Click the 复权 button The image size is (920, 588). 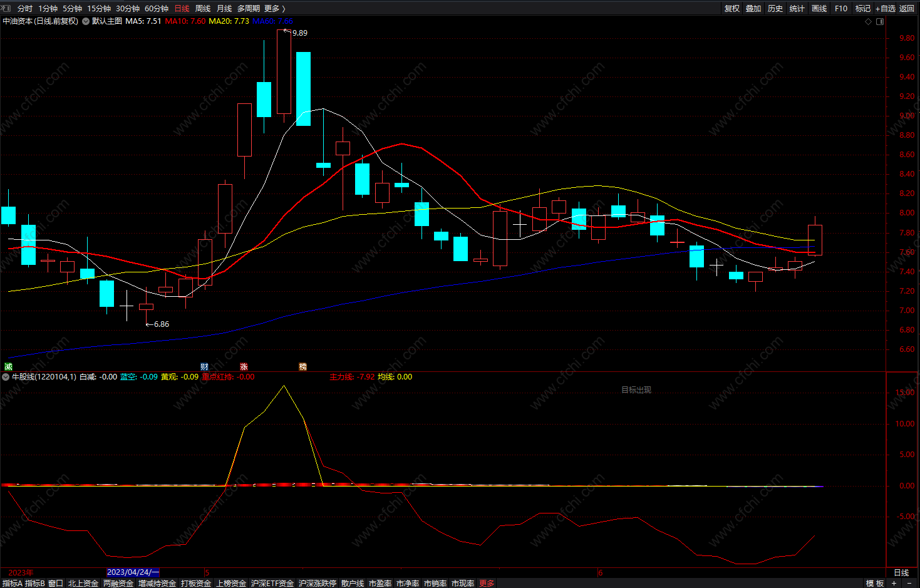[x=732, y=8]
